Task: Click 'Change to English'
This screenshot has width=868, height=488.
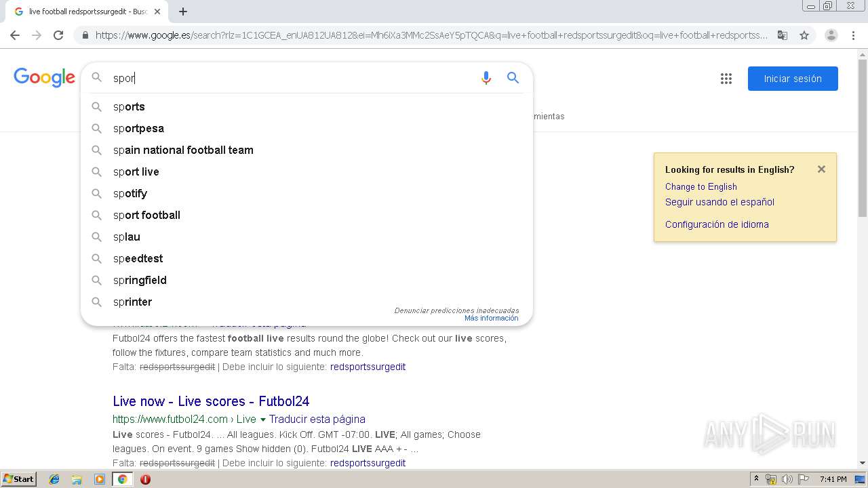Action: click(701, 186)
